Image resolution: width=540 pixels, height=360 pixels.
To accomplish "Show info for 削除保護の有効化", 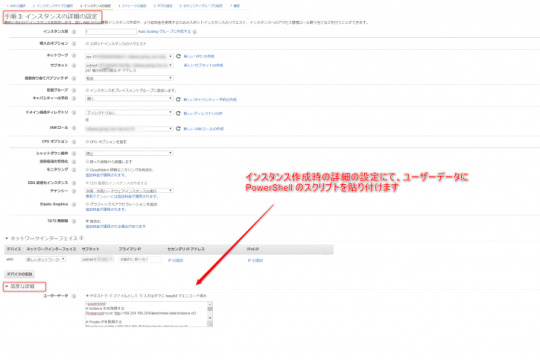I will pos(74,162).
